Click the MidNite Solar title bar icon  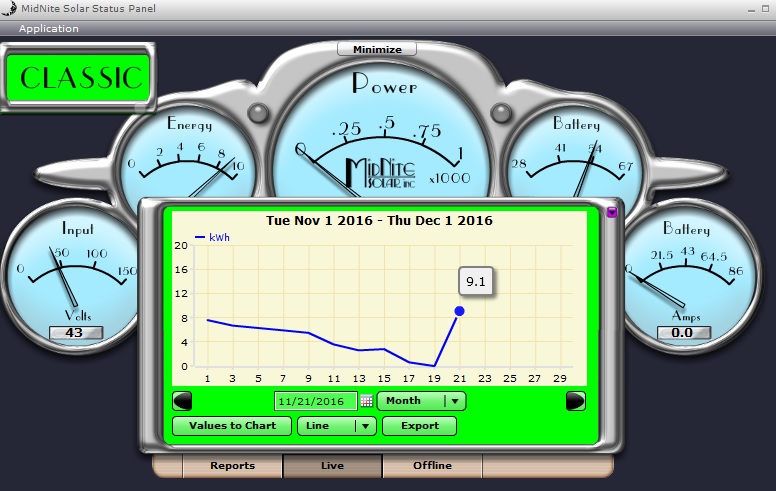click(x=9, y=8)
